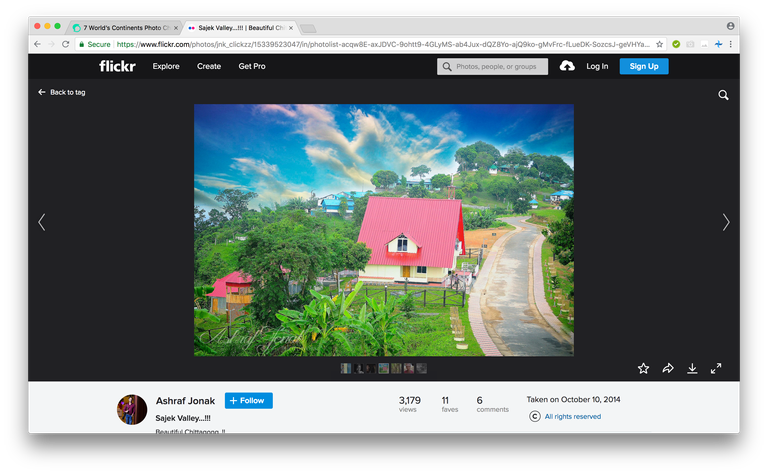Click Taken on October 10, 2014 text
The height and width of the screenshot is (474, 768).
(x=573, y=399)
